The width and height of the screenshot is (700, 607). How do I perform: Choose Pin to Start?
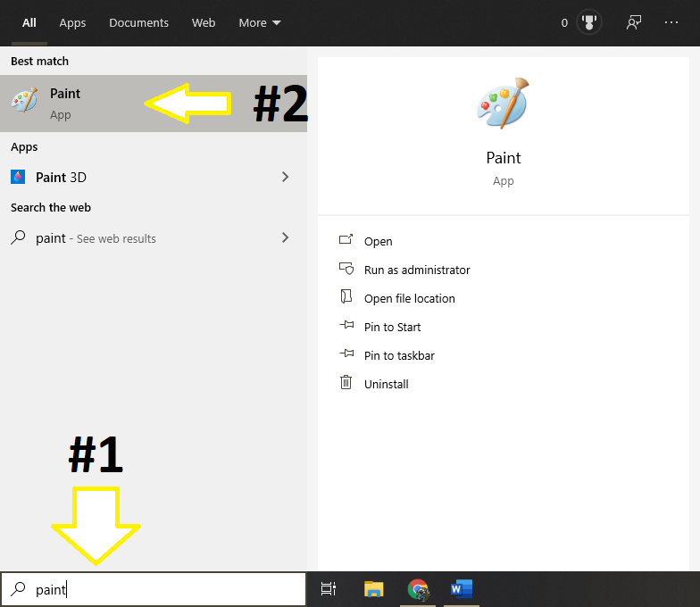[393, 327]
